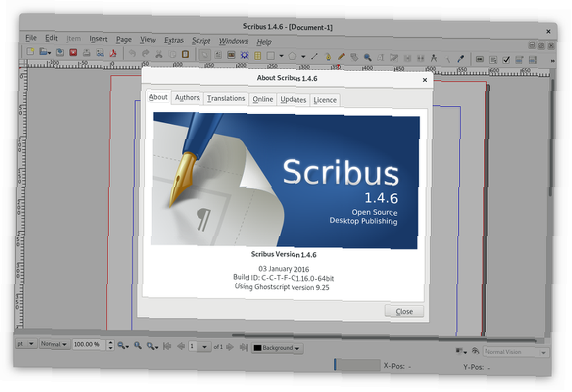The image size is (572, 392).
Task: Select the Insert Polygon tool
Action: click(x=292, y=56)
